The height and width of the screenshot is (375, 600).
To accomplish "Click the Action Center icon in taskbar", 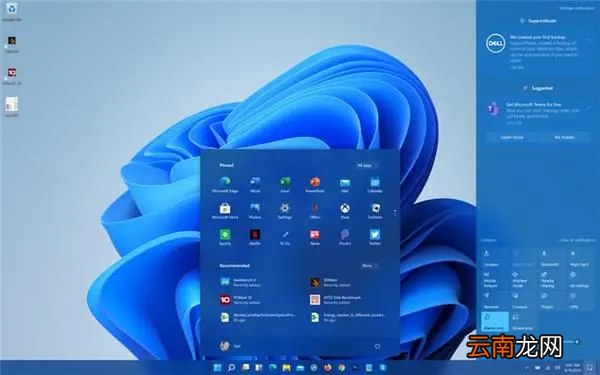I will 590,368.
